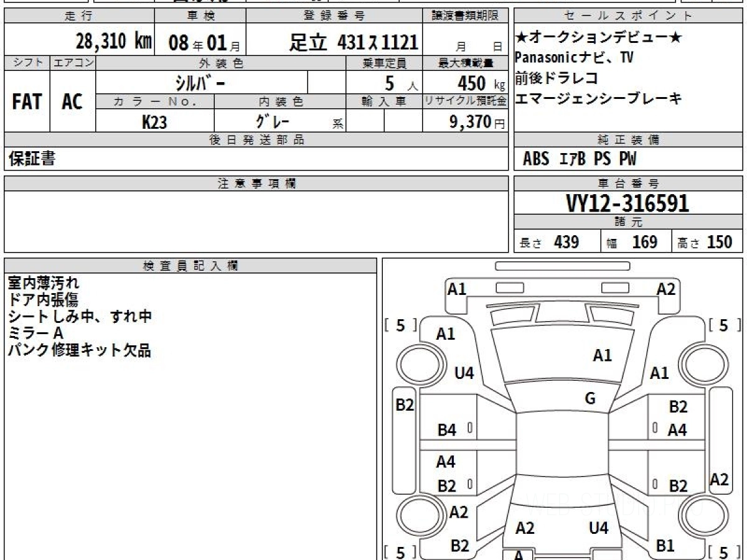Click the 登録番号 header label
This screenshot has height=560, width=747.
334,16
